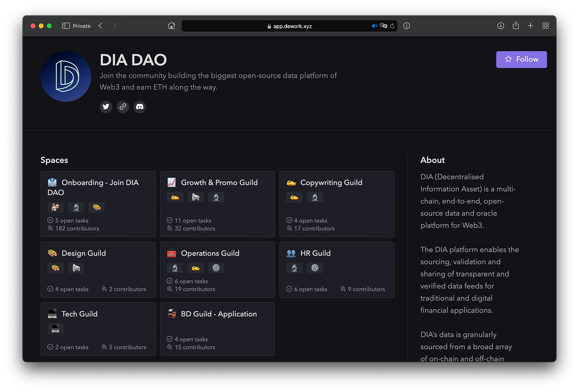The width and height of the screenshot is (579, 392).
Task: Open DIA DAO's Discord icon
Action: (x=140, y=107)
